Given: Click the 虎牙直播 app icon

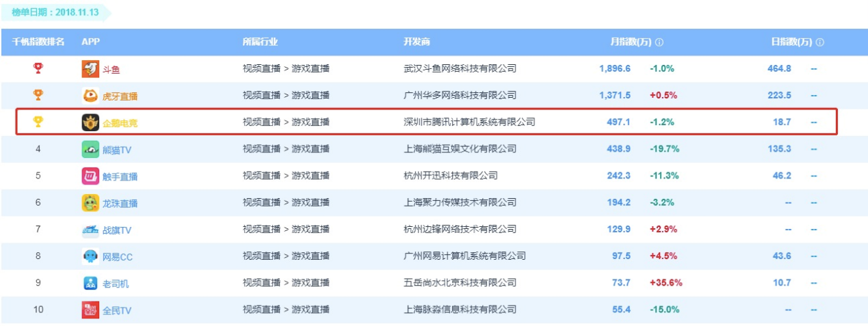Looking at the screenshot, I should [90, 96].
